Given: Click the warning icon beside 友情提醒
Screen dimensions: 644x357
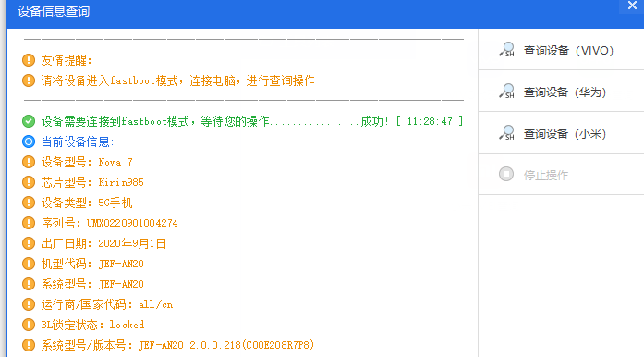Looking at the screenshot, I should pos(29,60).
